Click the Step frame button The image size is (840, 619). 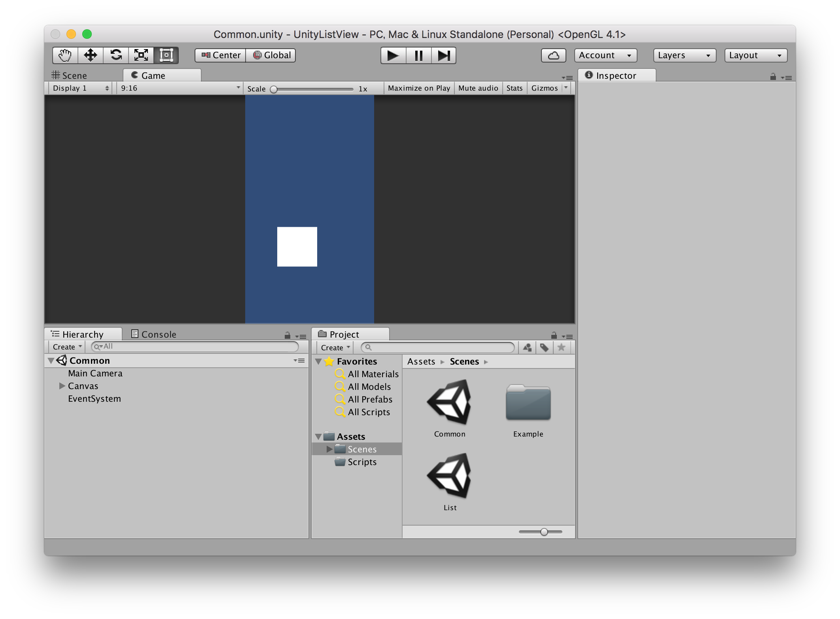tap(443, 55)
